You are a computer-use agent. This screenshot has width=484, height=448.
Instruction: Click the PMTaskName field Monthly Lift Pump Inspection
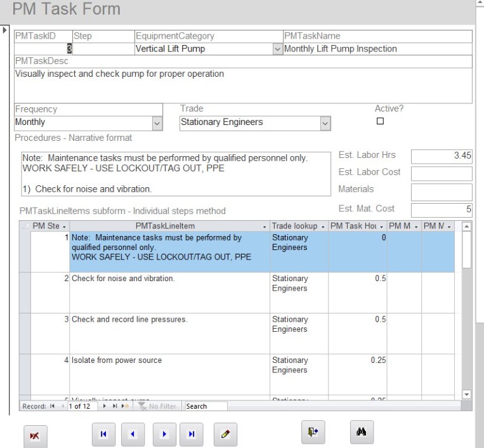point(378,49)
